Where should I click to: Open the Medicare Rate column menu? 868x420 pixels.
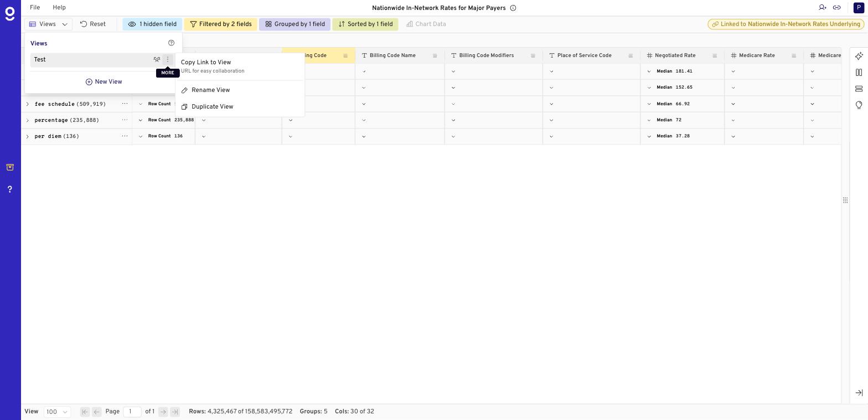[x=793, y=55]
